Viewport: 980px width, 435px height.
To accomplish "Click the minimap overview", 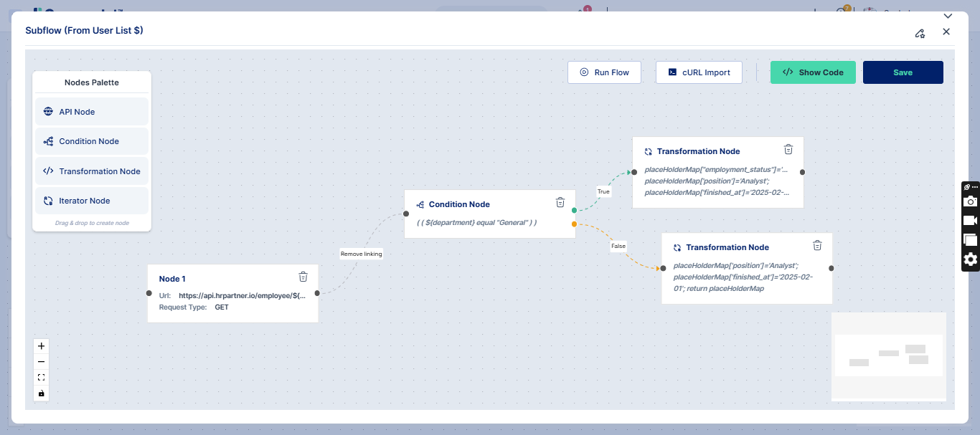I will (x=889, y=356).
